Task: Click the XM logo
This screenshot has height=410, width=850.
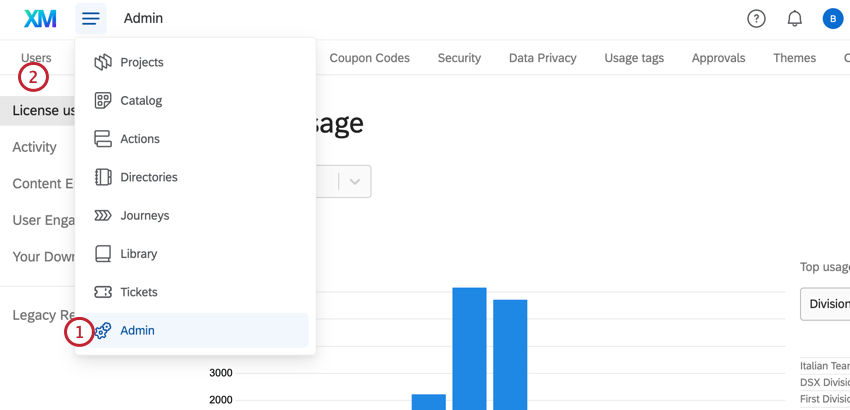Action: coord(40,19)
